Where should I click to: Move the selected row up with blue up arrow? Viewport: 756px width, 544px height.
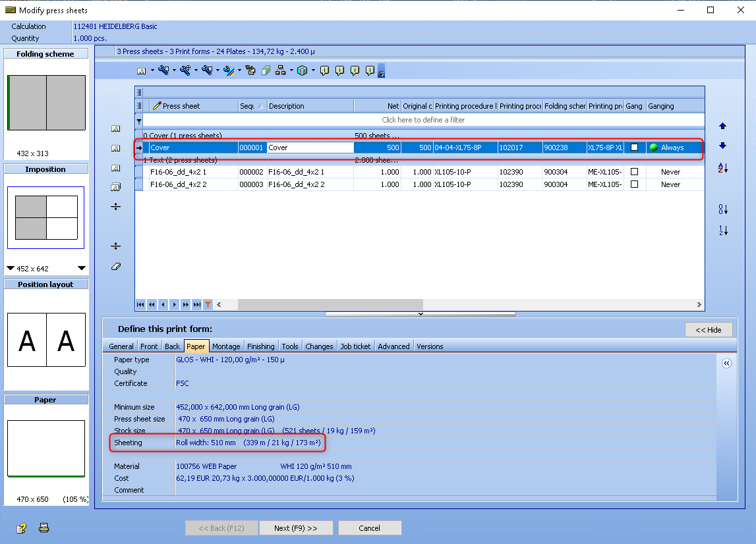[722, 126]
